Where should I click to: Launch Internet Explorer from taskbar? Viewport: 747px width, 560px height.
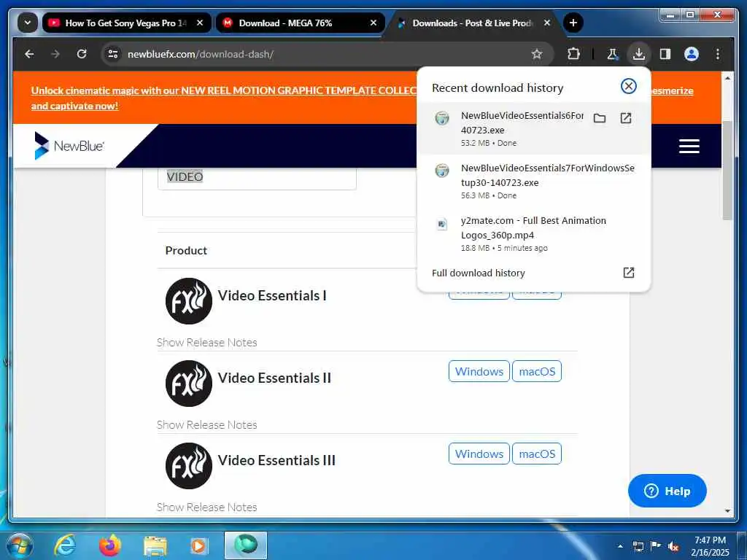click(65, 545)
